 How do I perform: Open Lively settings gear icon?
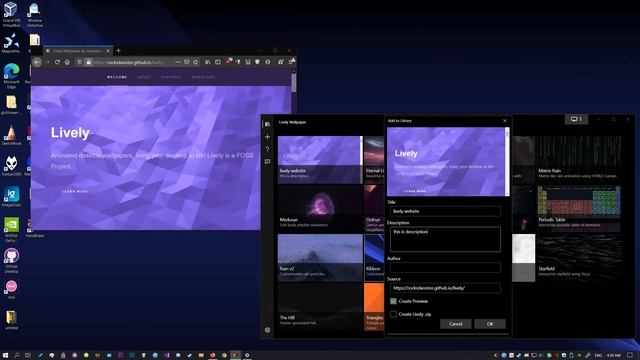tap(267, 330)
